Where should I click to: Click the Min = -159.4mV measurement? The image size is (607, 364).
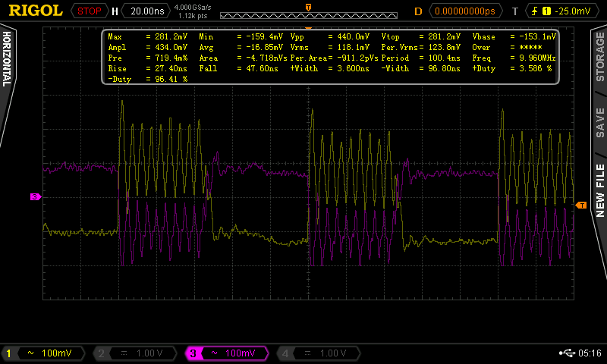point(241,36)
